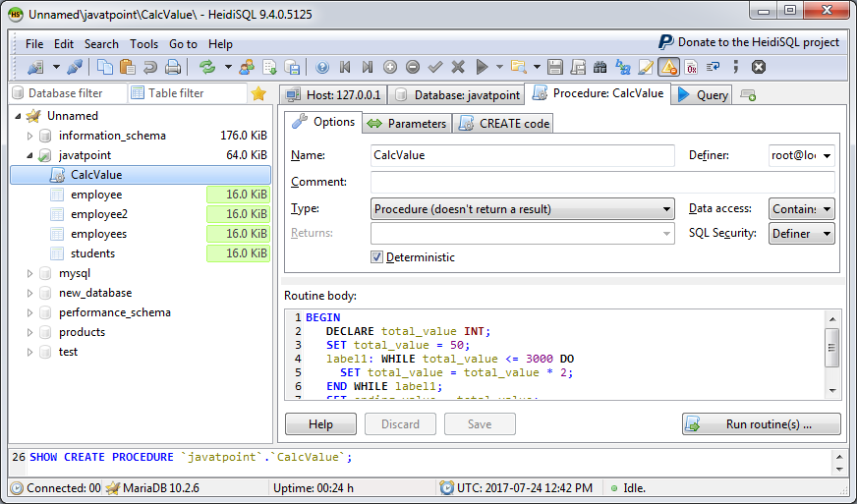
Task: Expand the mysql database node
Action: 30,273
